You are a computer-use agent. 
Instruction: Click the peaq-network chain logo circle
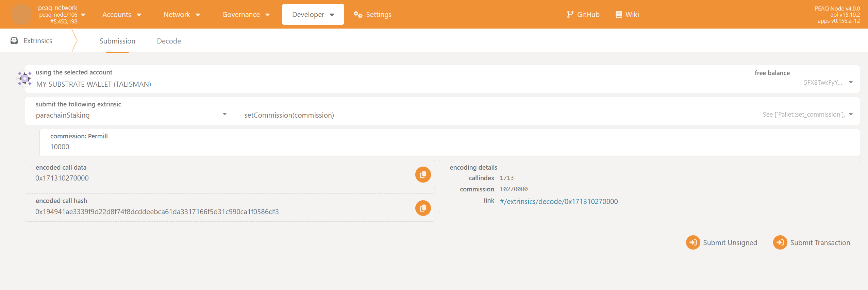point(21,14)
